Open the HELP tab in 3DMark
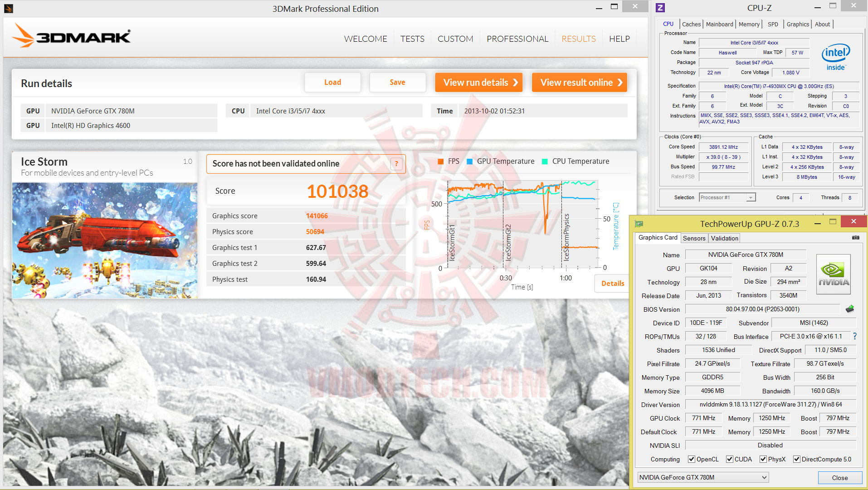This screenshot has width=868, height=490. [x=619, y=39]
